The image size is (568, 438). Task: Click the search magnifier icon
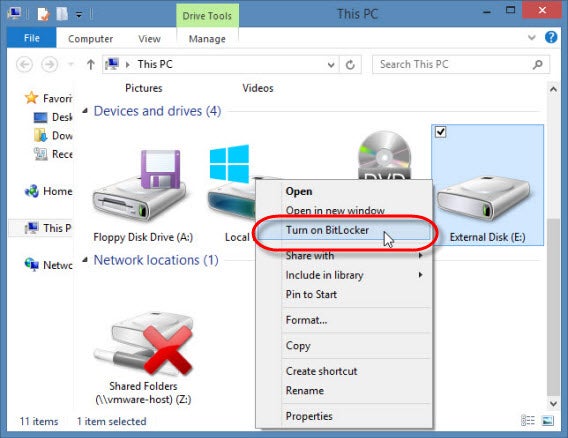coord(538,64)
